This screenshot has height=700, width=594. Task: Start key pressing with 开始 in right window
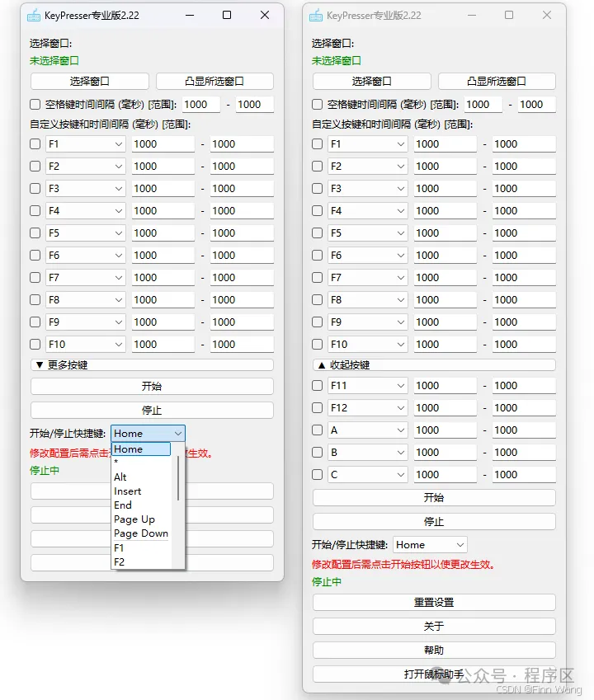coord(434,498)
